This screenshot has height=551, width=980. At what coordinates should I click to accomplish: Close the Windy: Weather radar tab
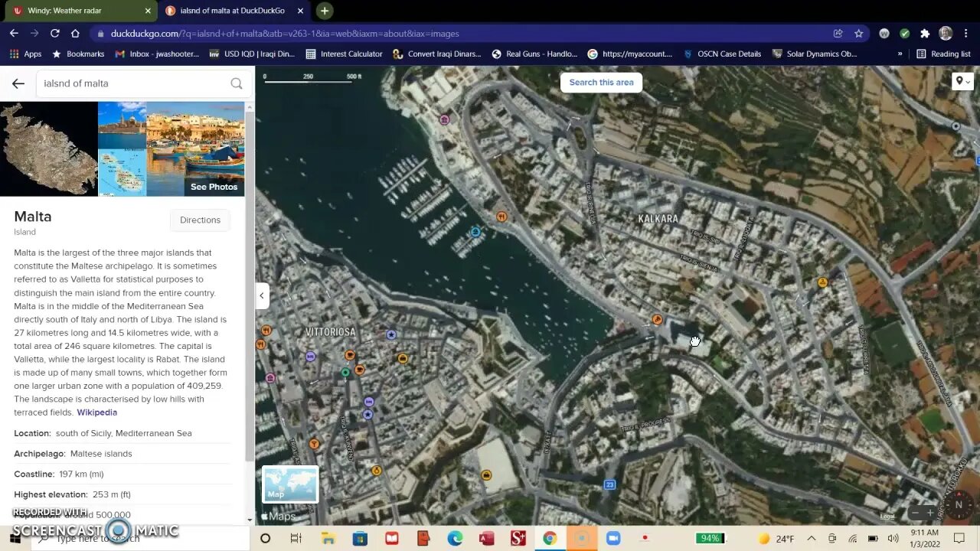coord(148,11)
